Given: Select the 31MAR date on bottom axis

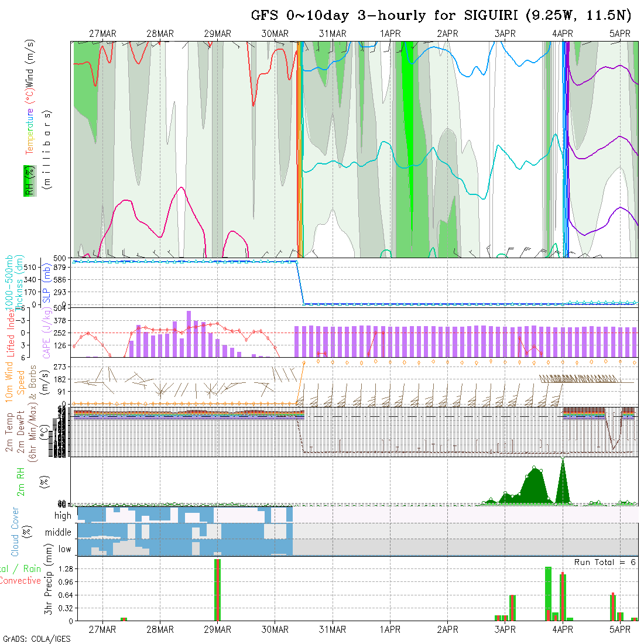Looking at the screenshot, I should [333, 629].
